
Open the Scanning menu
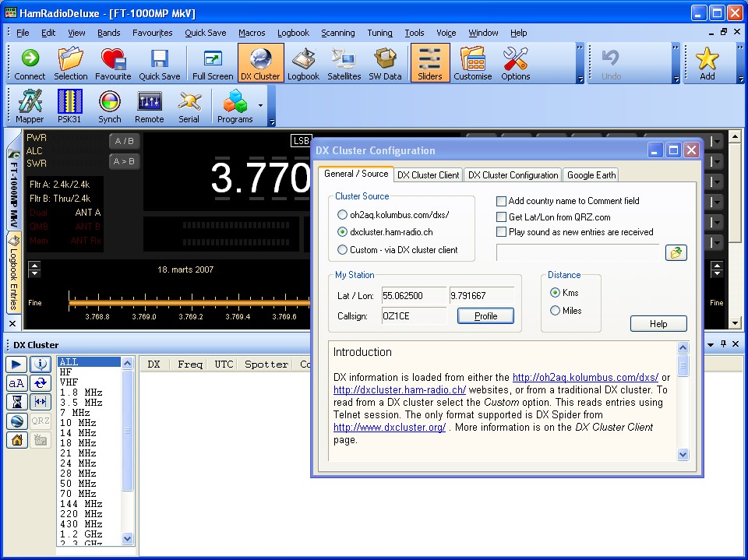[x=337, y=33]
